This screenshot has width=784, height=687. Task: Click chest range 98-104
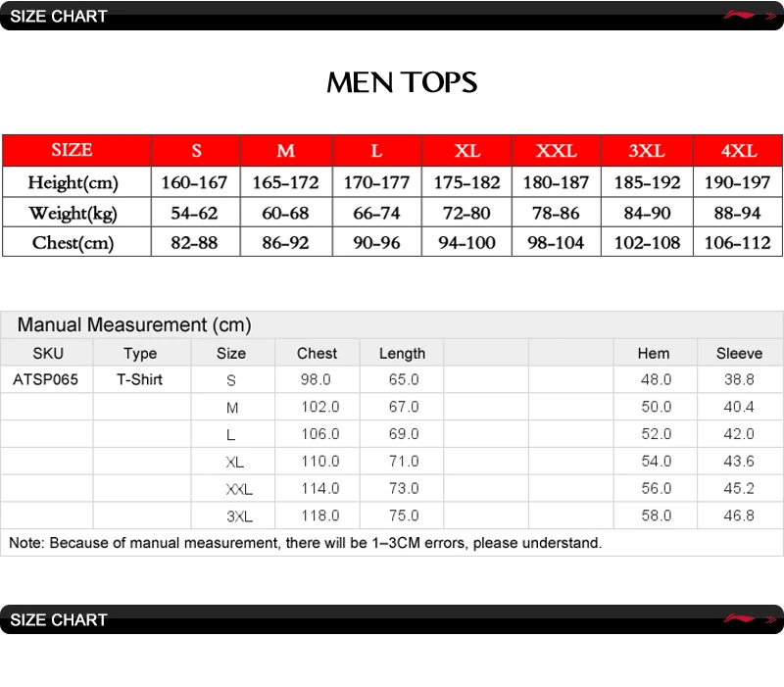tap(556, 242)
